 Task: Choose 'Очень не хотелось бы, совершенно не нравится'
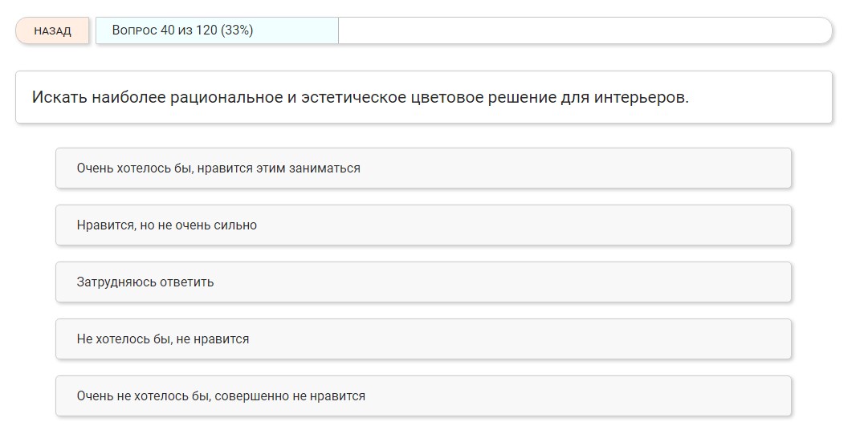pyautogui.click(x=423, y=396)
